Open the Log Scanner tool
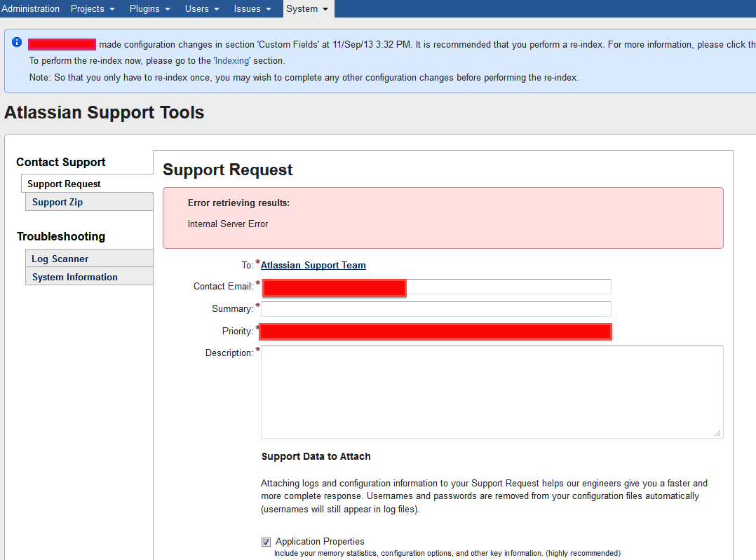This screenshot has height=560, width=756. pyautogui.click(x=89, y=259)
